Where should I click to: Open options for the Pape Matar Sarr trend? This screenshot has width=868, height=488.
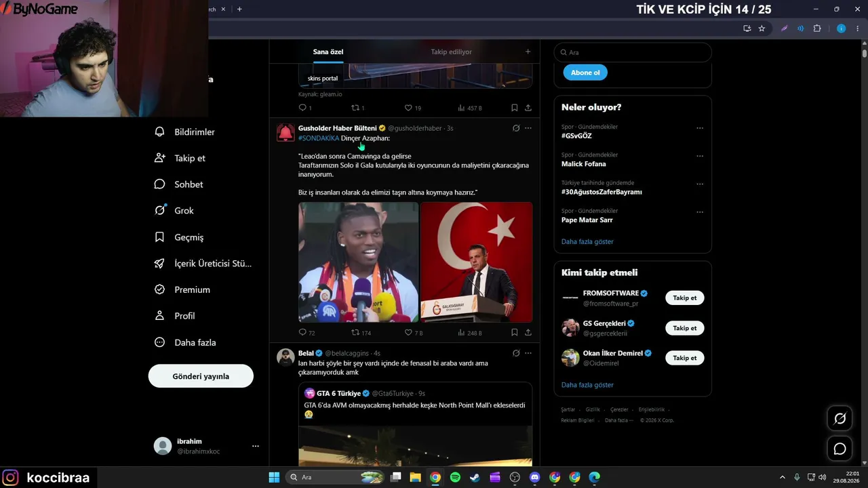tap(700, 212)
